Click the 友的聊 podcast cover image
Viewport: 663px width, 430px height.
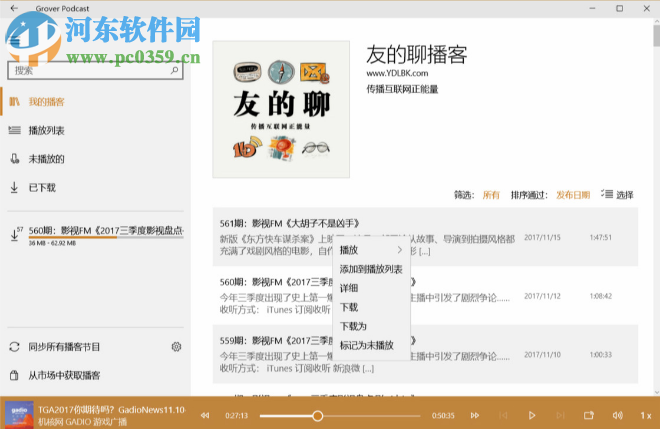pos(281,109)
